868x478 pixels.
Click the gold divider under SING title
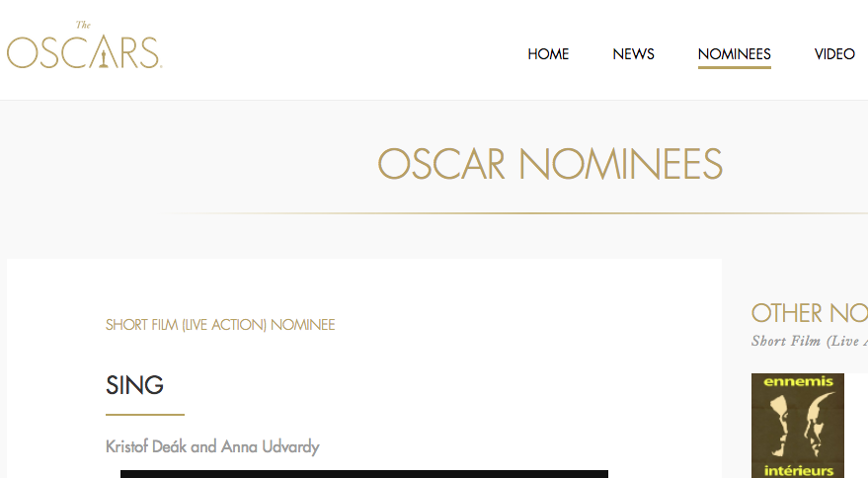pyautogui.click(x=144, y=415)
